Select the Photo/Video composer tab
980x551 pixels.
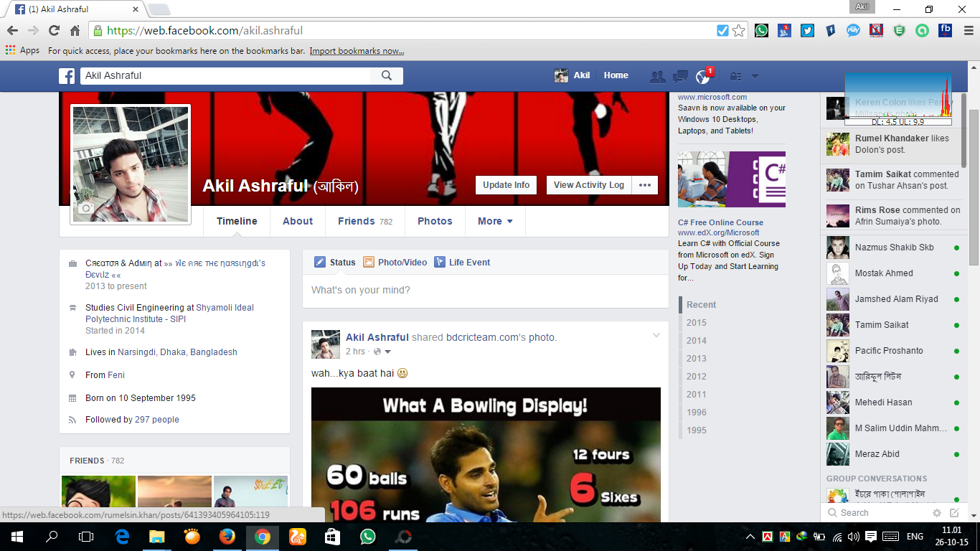tap(395, 263)
